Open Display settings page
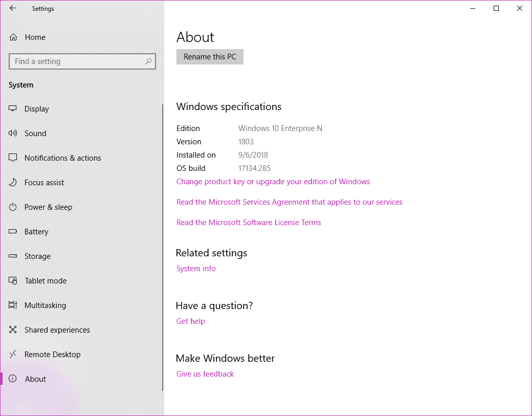This screenshot has width=532, height=416. [x=37, y=109]
